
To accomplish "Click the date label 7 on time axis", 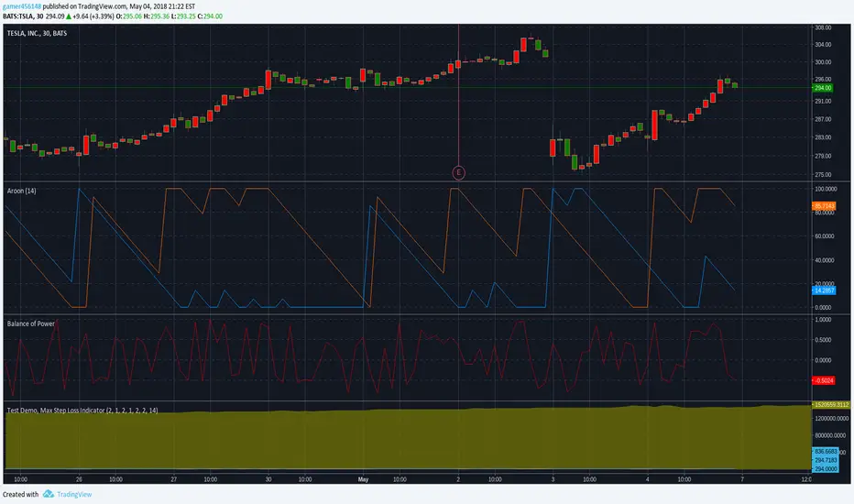I will tap(742, 479).
